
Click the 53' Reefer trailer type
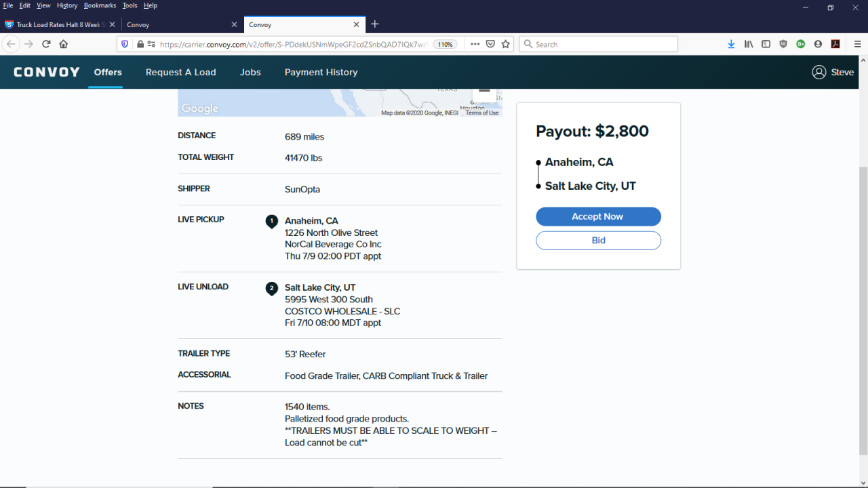point(305,354)
